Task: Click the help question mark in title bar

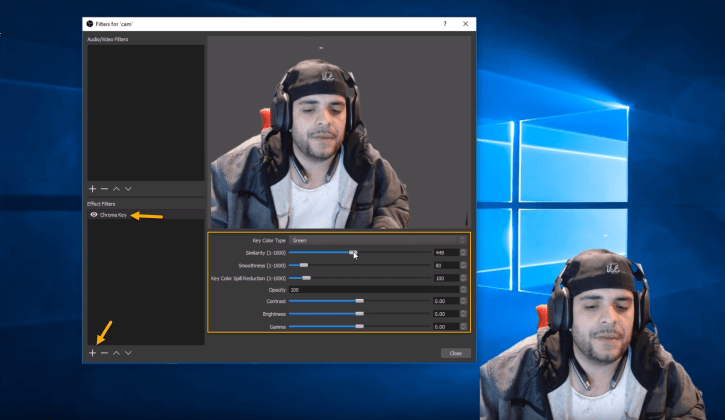Action: (x=445, y=23)
